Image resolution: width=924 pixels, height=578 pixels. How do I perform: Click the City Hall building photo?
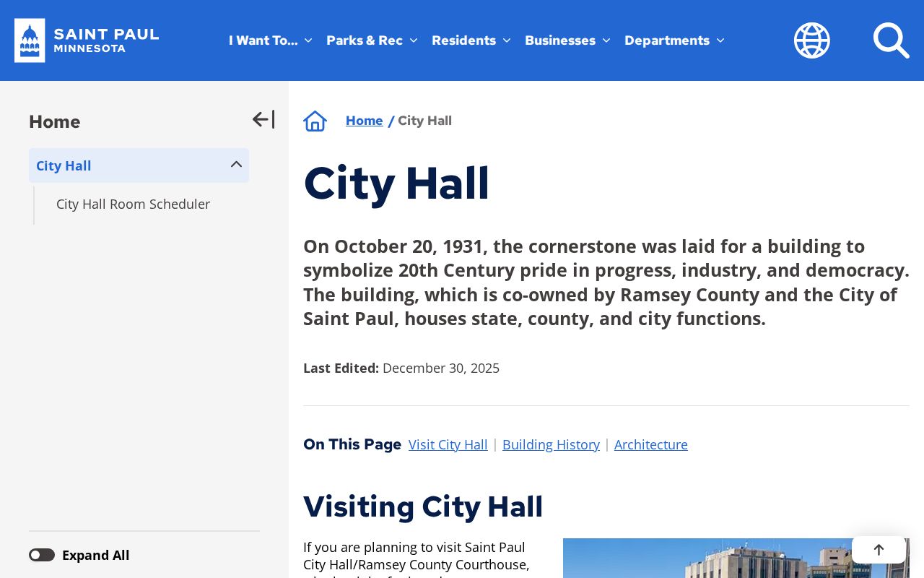(x=736, y=558)
